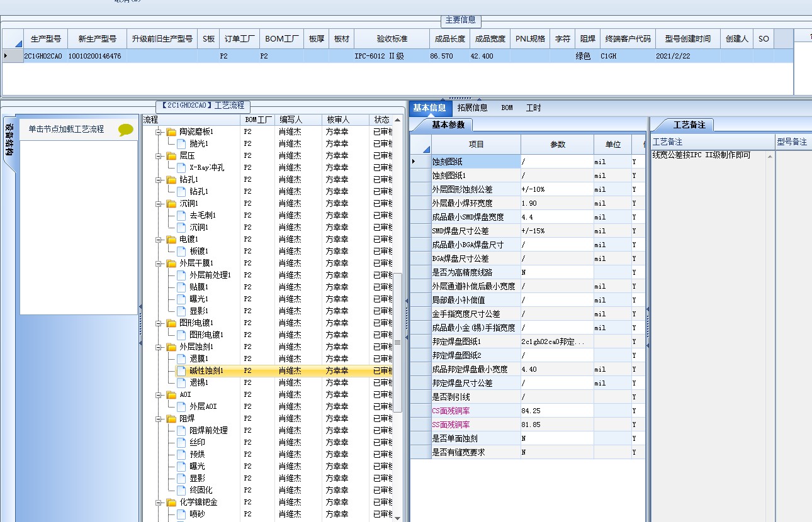Click the document icon of 显影1

pos(181,311)
